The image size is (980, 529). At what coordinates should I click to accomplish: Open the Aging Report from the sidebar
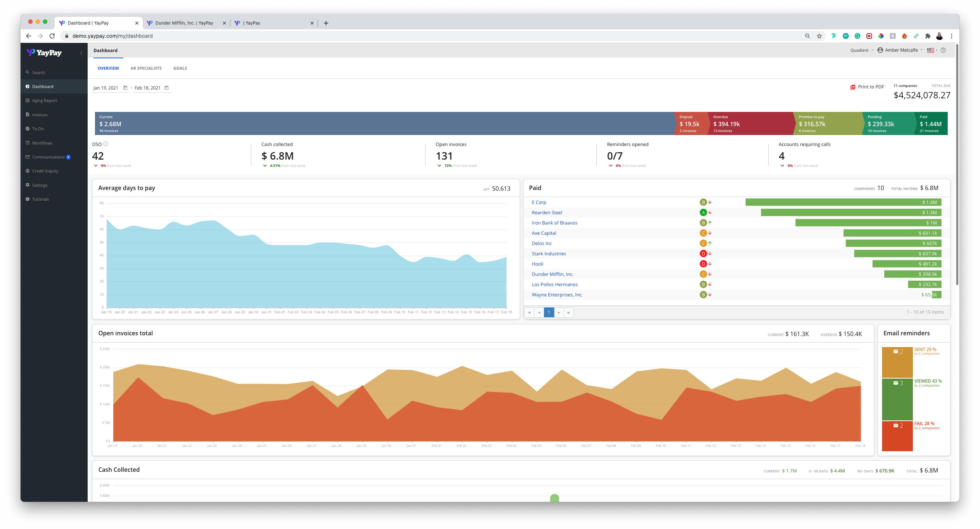point(45,100)
